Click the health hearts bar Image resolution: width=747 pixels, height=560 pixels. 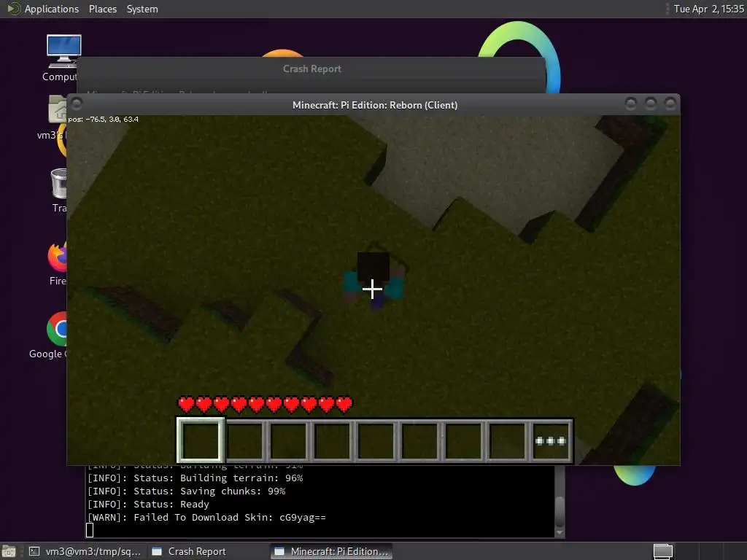click(x=265, y=404)
